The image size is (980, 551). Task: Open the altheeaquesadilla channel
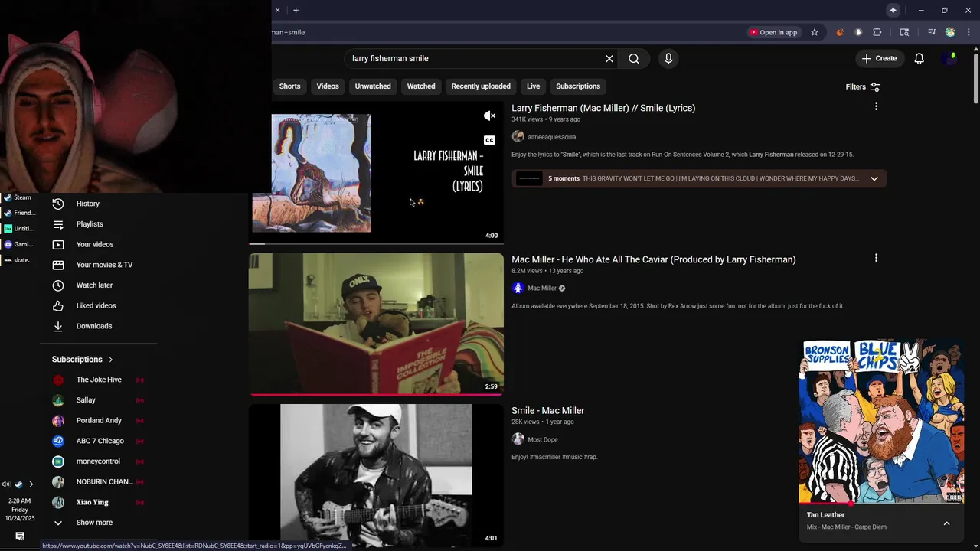pyautogui.click(x=551, y=137)
